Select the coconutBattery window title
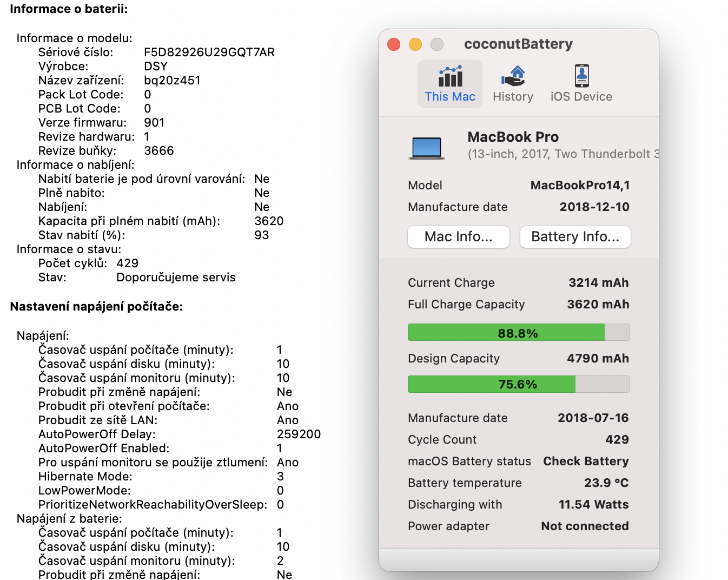The image size is (728, 580). click(518, 44)
